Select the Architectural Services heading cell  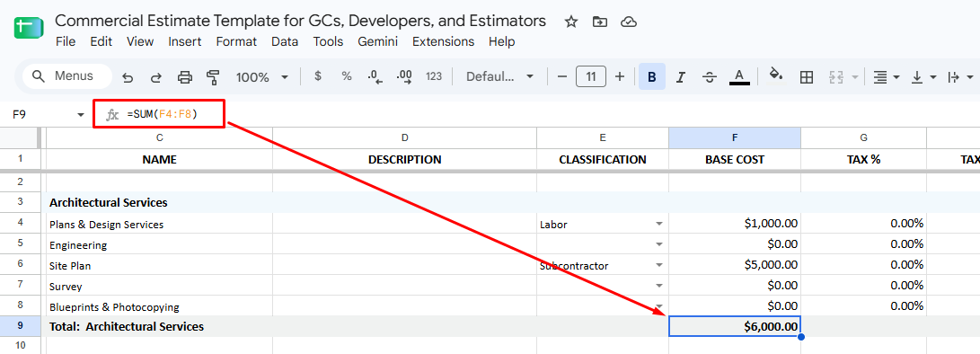[159, 203]
